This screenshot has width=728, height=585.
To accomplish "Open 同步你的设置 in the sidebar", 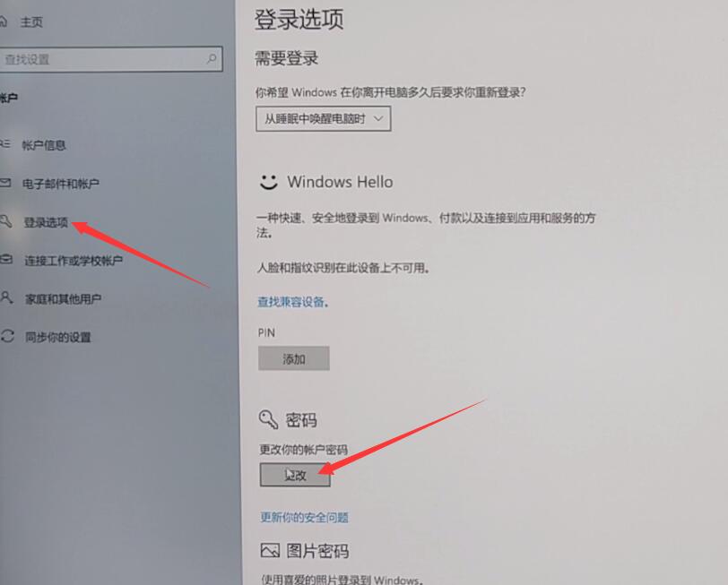I will click(58, 337).
